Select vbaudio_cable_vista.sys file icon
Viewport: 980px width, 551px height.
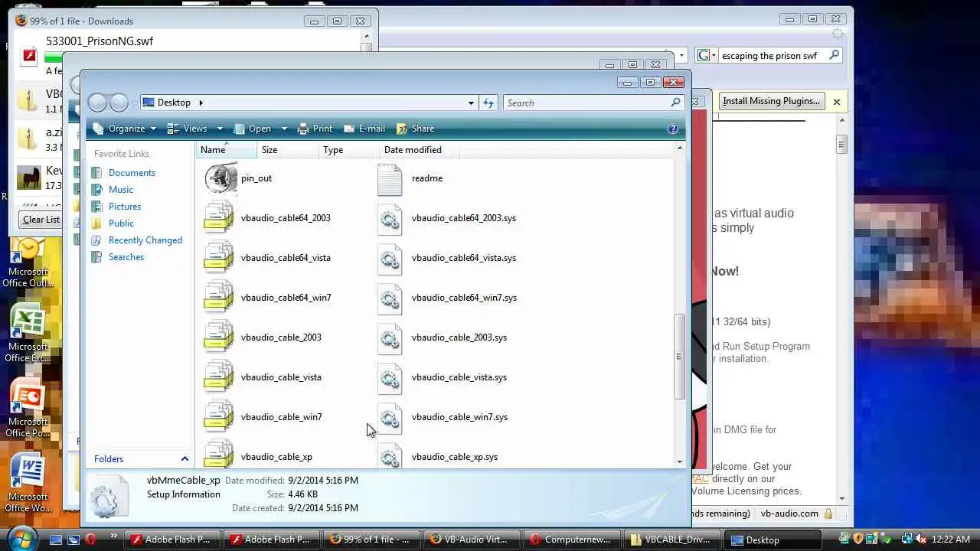click(x=390, y=378)
